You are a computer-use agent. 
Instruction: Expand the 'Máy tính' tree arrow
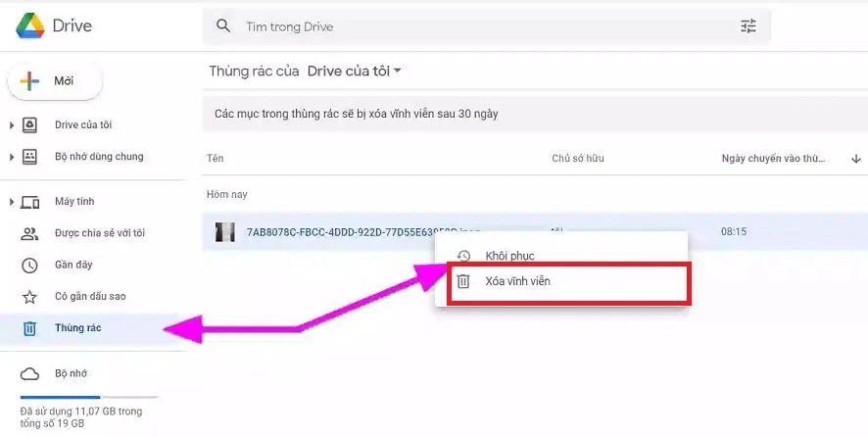[11, 202]
